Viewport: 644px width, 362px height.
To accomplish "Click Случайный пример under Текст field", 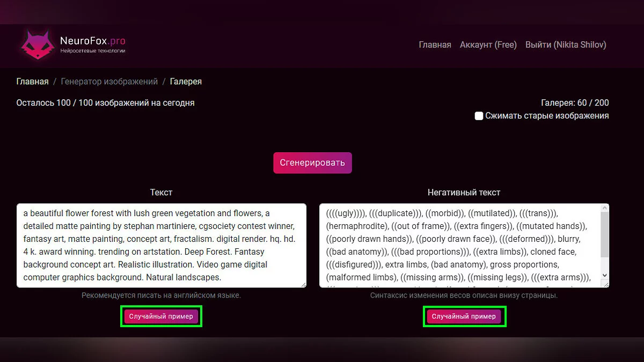I will [x=161, y=316].
